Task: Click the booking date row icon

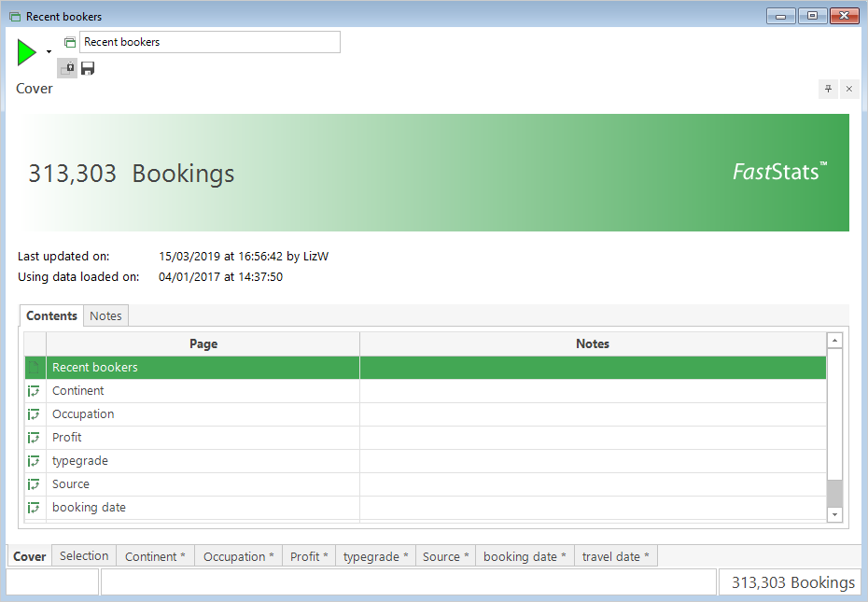Action: tap(34, 508)
